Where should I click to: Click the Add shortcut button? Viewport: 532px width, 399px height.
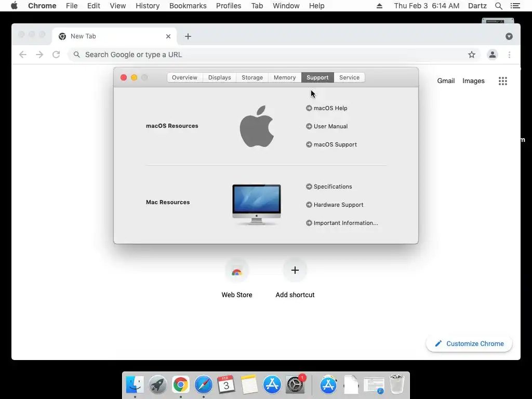coord(295,278)
